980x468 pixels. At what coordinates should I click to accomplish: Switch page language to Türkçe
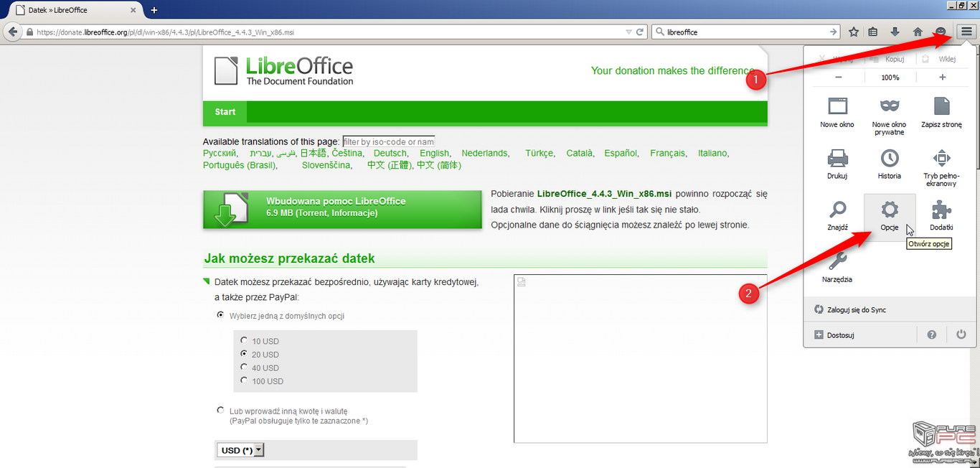pos(539,154)
